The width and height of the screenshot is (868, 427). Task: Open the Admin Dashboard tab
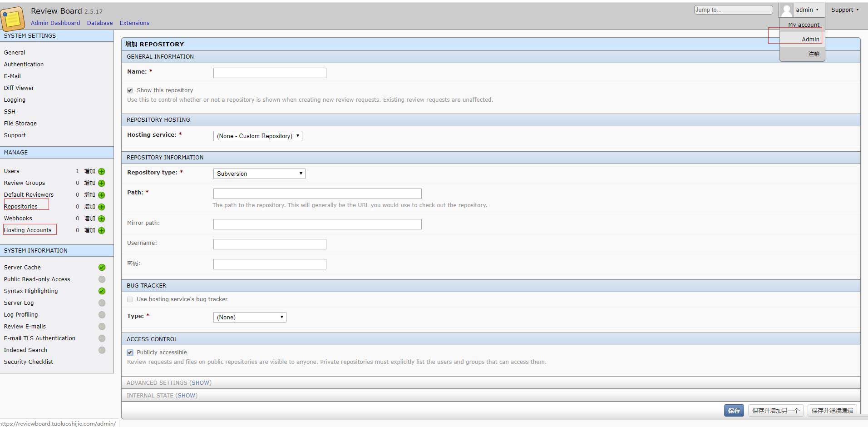click(55, 23)
